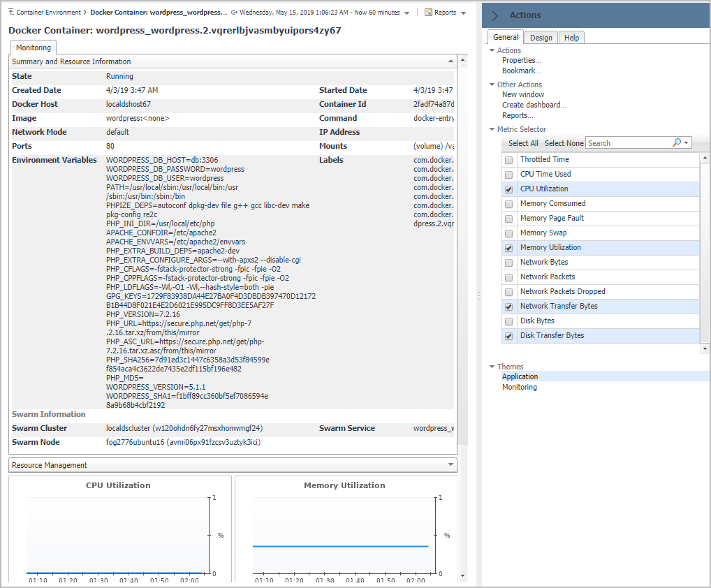Click the metric Search input field

627,143
